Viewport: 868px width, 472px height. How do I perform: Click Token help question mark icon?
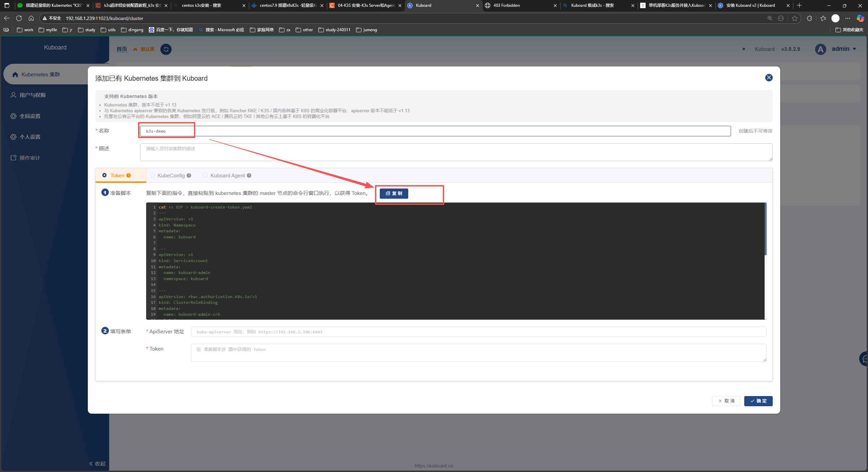tap(129, 176)
